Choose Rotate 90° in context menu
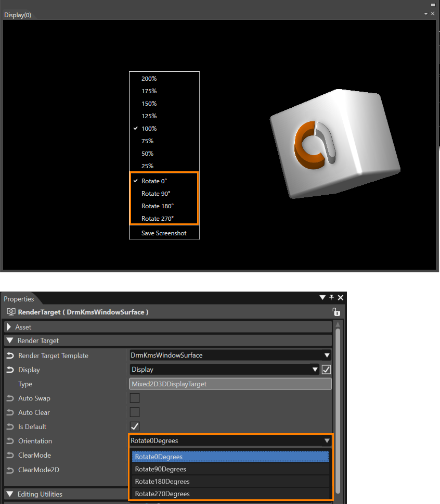The image size is (440, 504). 164,194
